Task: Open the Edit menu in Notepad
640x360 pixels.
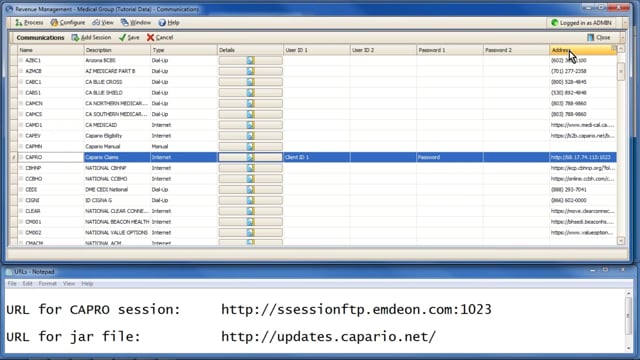Action: [x=27, y=284]
